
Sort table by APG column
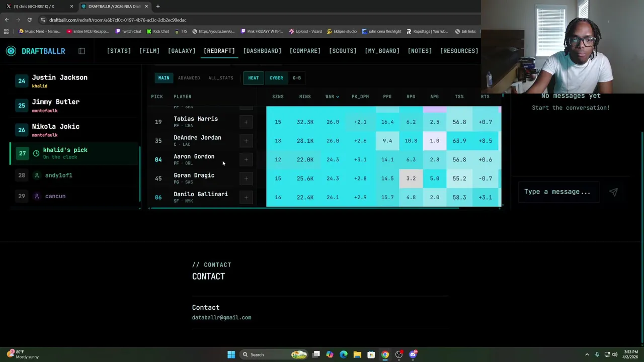coord(434,97)
